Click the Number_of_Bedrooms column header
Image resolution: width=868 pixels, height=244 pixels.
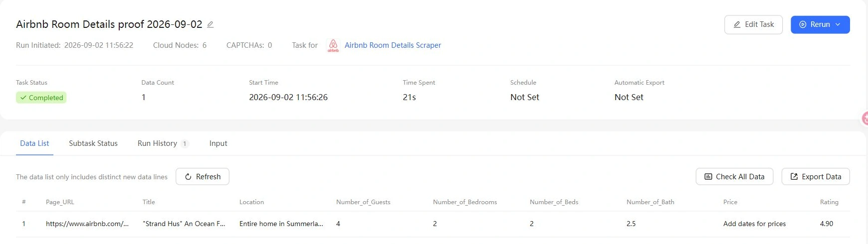click(x=465, y=202)
